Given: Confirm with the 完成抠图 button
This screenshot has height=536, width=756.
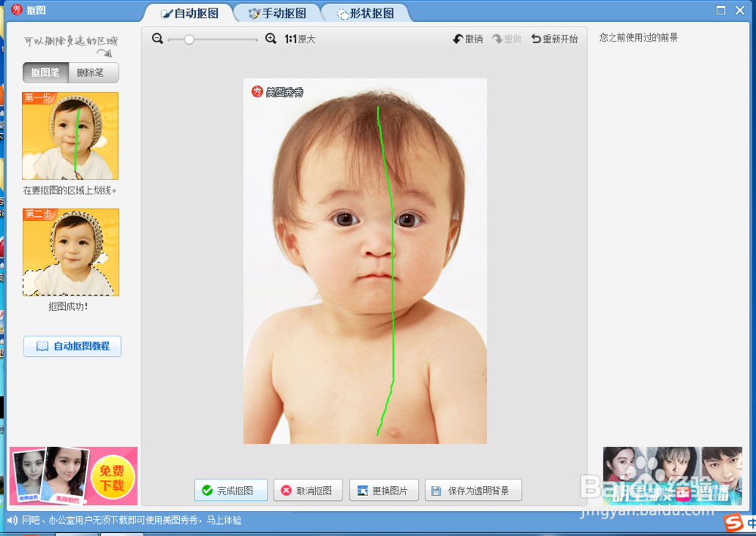Looking at the screenshot, I should 230,490.
